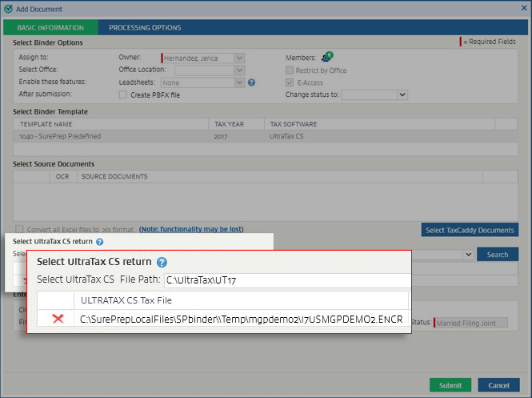532x398 pixels.
Task: Expand the dropdown left of Search button
Action: pos(468,255)
